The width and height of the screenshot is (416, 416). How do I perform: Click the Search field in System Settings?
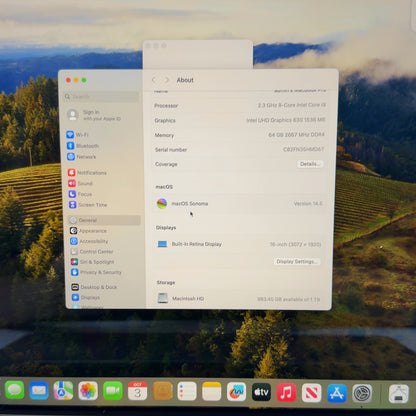click(x=101, y=97)
